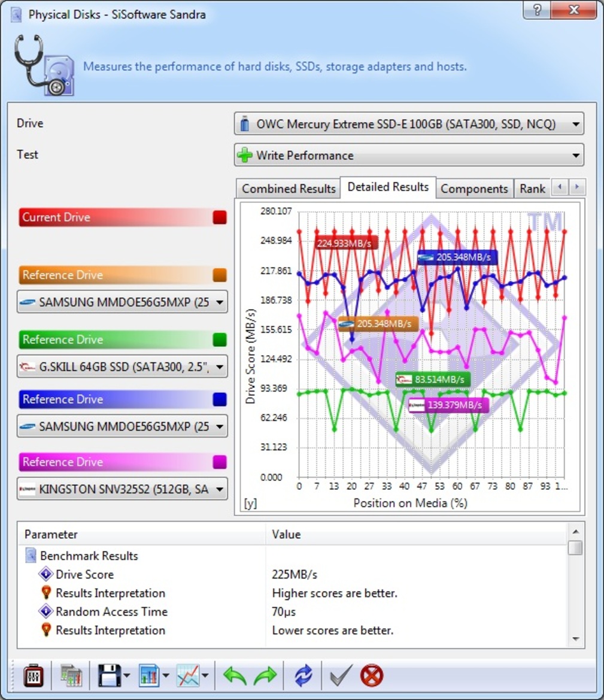Image resolution: width=604 pixels, height=700 pixels.
Task: Select the Detailed Results tab
Action: click(388, 187)
